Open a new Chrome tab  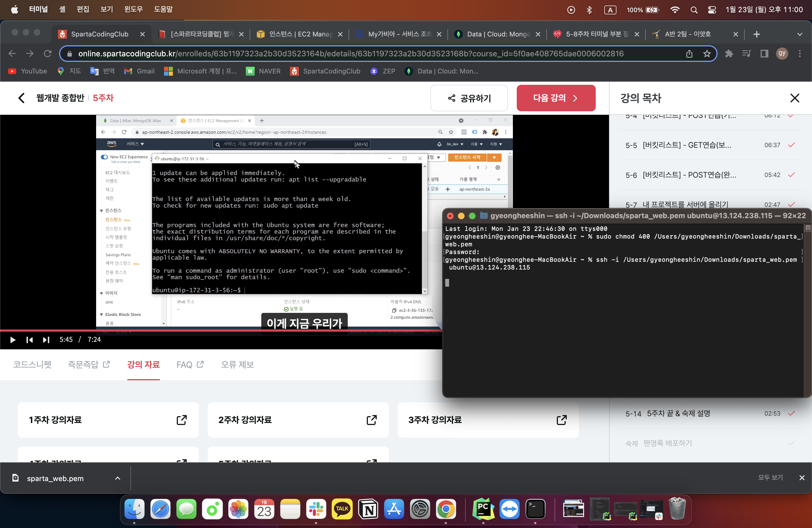click(756, 35)
